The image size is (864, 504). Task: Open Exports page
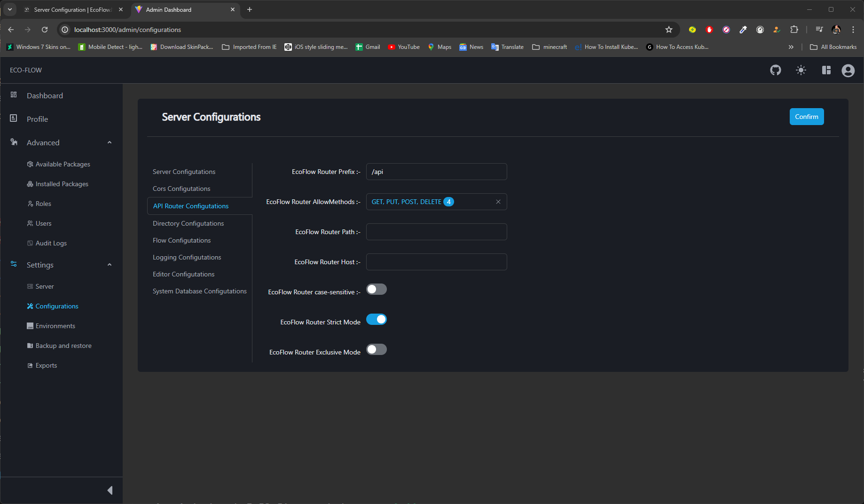pyautogui.click(x=46, y=365)
